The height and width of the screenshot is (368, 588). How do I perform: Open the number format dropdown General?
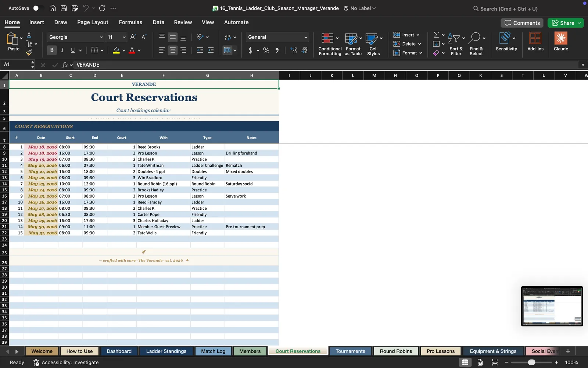[277, 37]
